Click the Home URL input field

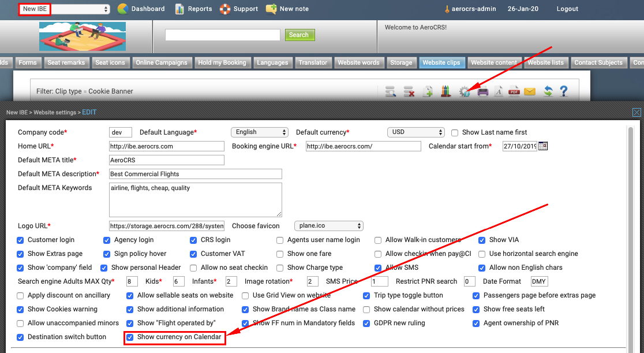(x=167, y=146)
